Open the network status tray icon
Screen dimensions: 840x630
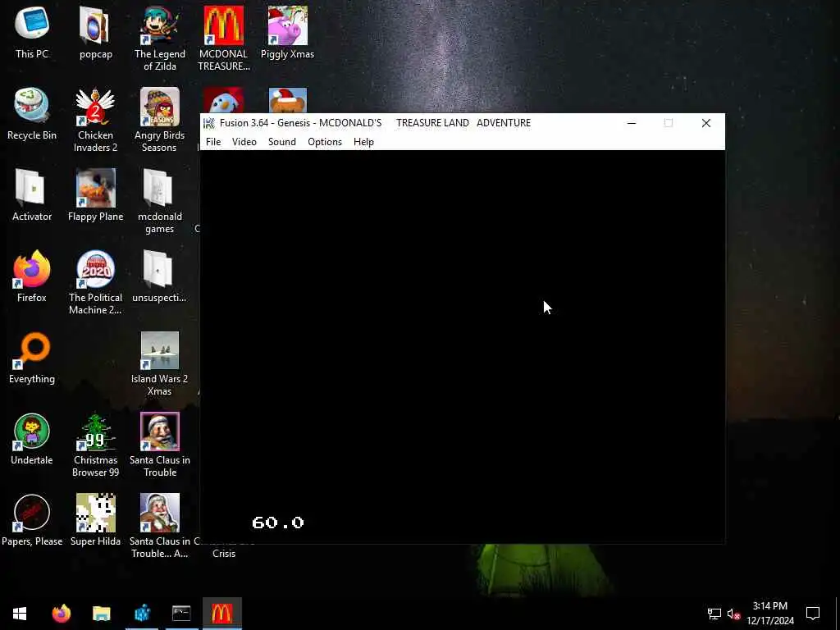[714, 614]
